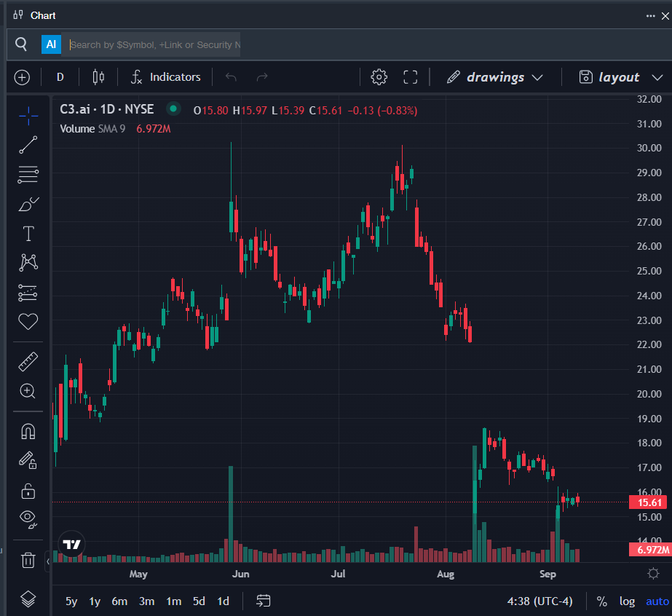Remove drawings with the trash icon
Viewport: 672px width, 616px height.
28,560
